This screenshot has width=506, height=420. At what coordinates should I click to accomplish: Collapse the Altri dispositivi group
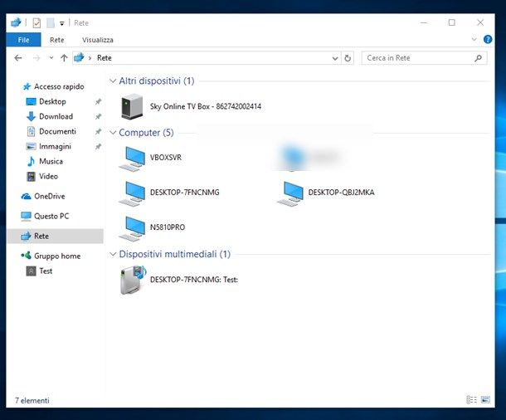(x=113, y=81)
